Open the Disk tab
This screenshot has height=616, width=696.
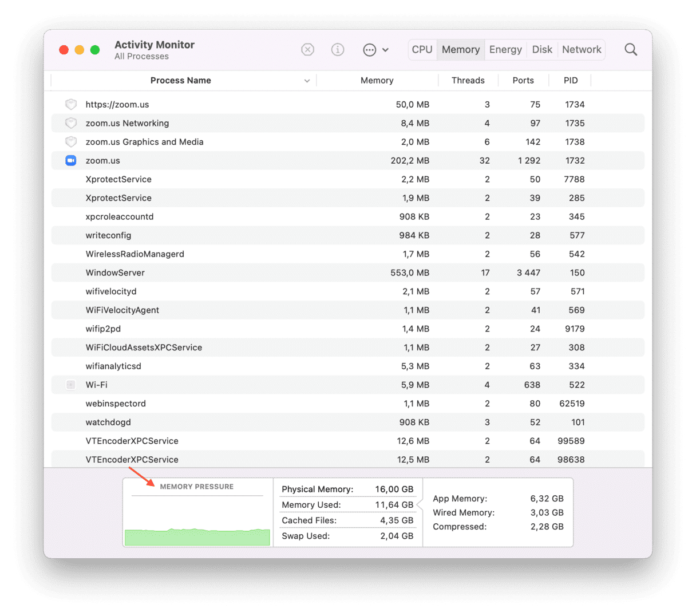coord(542,50)
